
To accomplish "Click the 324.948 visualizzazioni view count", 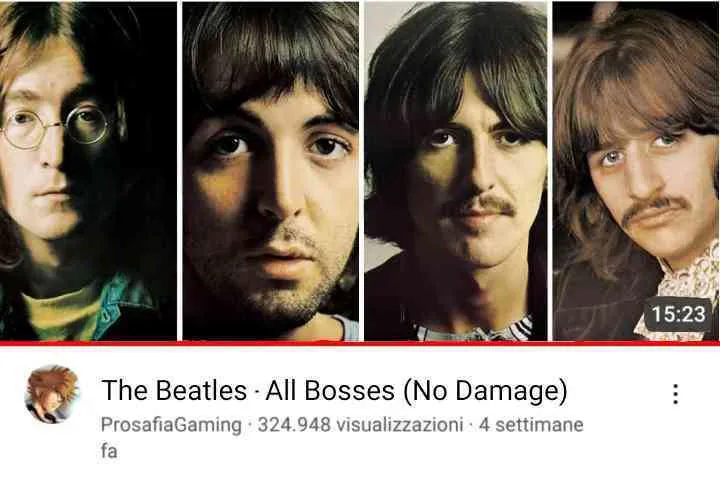I will [x=360, y=425].
